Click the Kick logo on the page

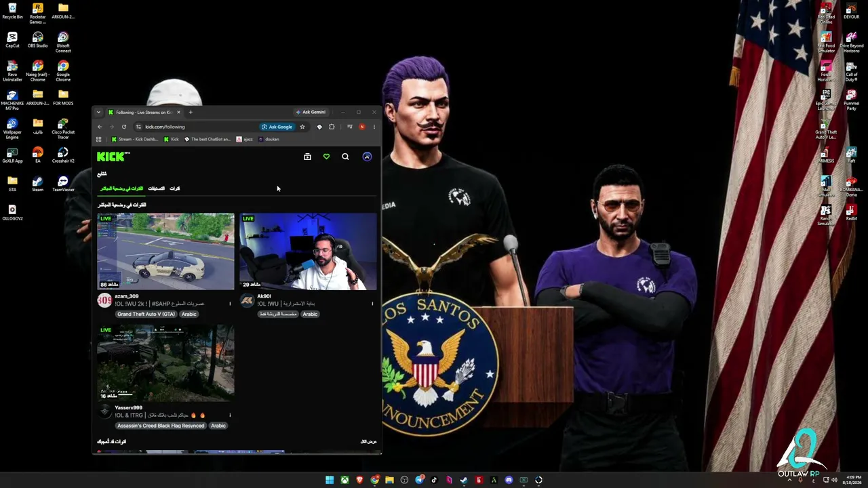point(113,157)
